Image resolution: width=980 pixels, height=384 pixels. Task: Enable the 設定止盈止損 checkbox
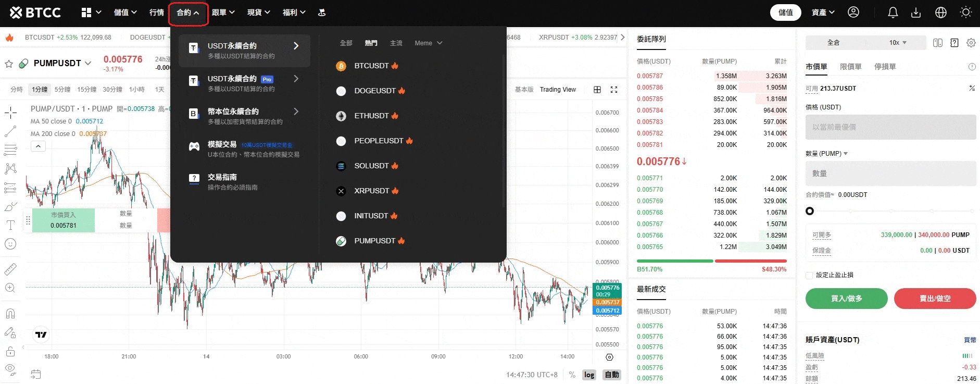pos(809,275)
